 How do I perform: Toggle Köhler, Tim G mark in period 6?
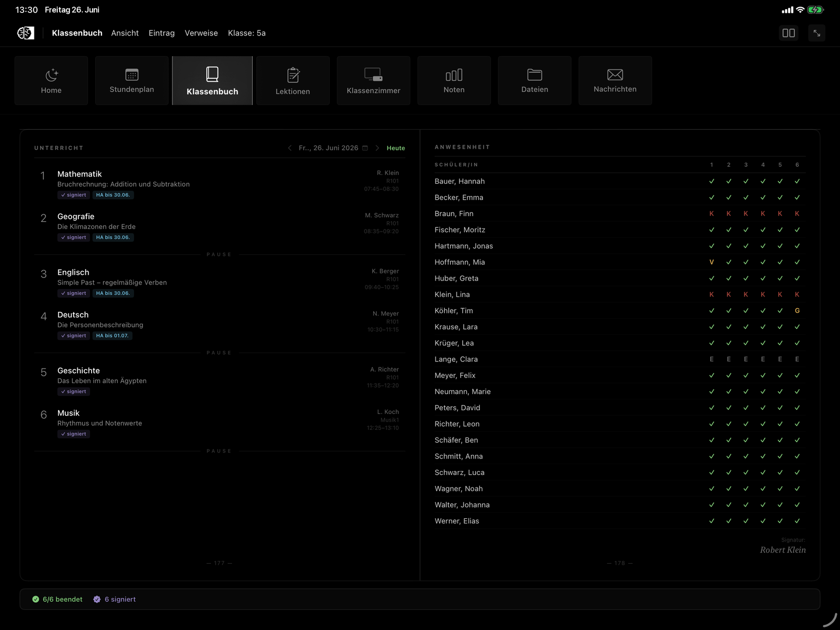pyautogui.click(x=797, y=311)
